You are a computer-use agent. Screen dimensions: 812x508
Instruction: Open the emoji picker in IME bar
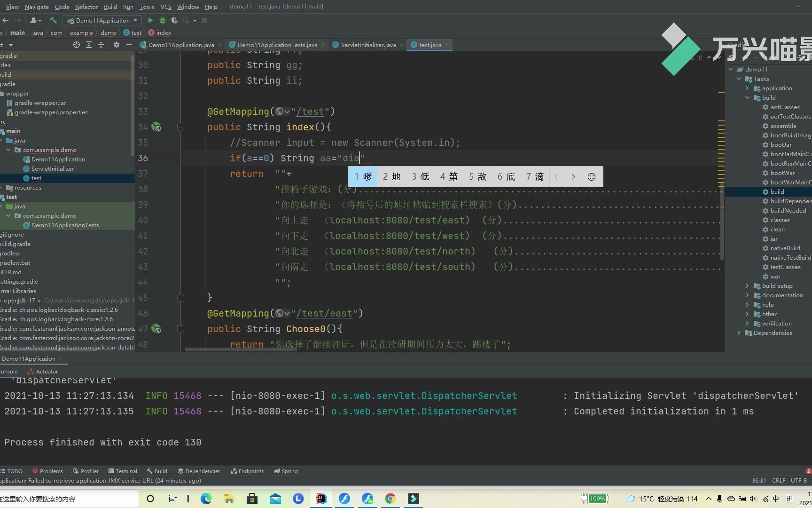coord(592,177)
